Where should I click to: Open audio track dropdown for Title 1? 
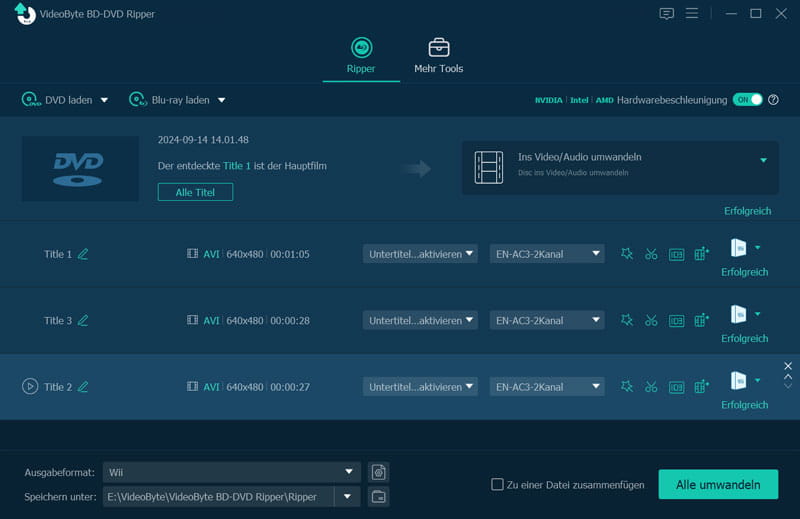coord(547,254)
